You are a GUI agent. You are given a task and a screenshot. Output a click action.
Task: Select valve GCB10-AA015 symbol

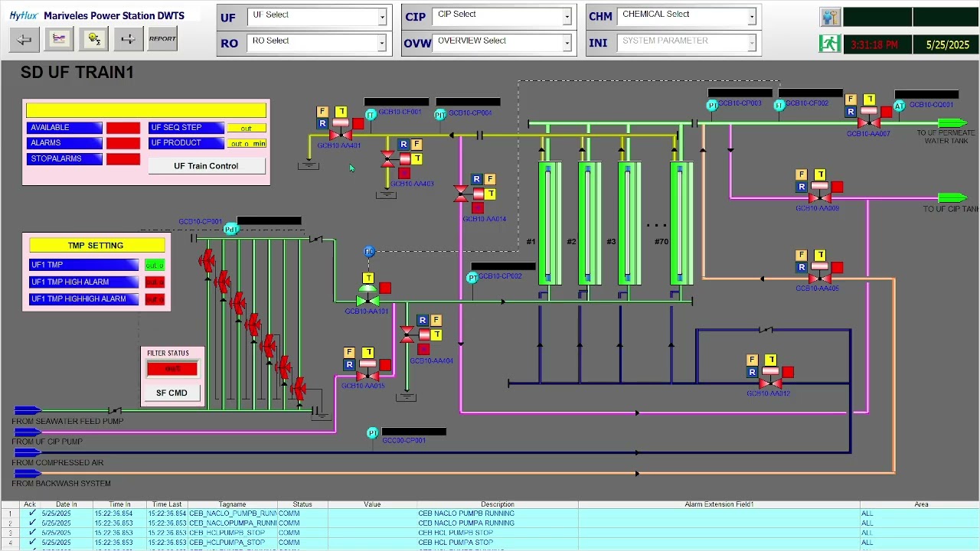[367, 372]
